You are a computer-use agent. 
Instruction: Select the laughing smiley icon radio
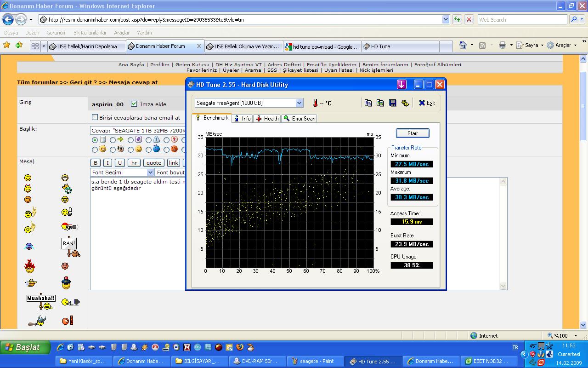point(95,149)
